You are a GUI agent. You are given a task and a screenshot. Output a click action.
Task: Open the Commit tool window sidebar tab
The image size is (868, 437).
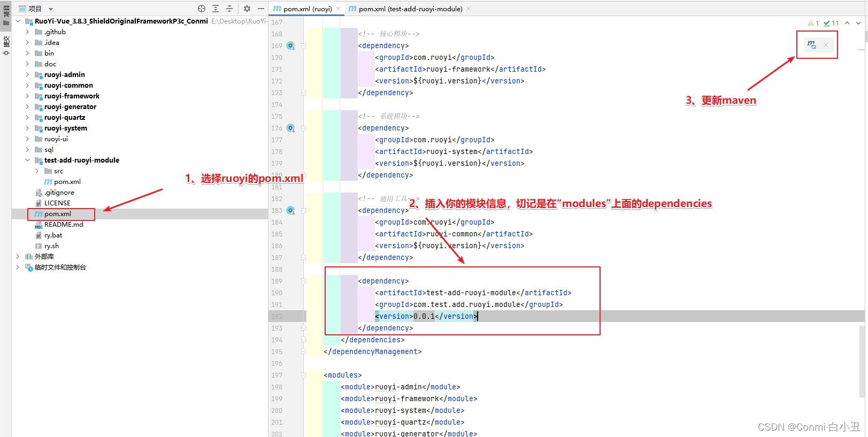pos(6,45)
